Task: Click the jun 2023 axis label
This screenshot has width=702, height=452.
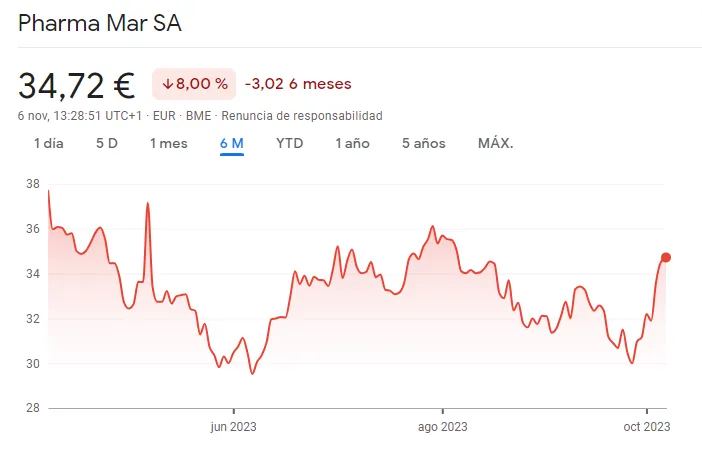Action: pos(233,427)
